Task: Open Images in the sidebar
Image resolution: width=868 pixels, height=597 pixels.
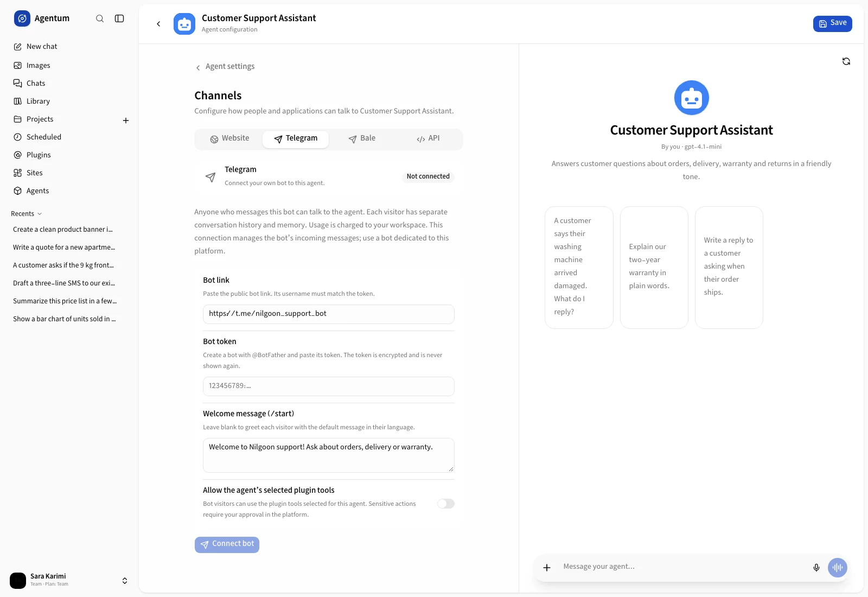Action: pyautogui.click(x=69, y=65)
